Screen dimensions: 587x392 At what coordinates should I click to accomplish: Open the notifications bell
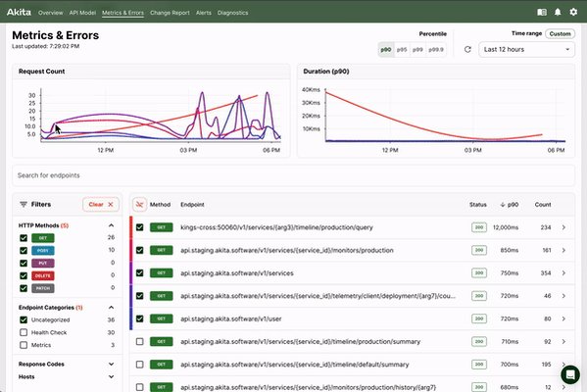click(x=558, y=13)
